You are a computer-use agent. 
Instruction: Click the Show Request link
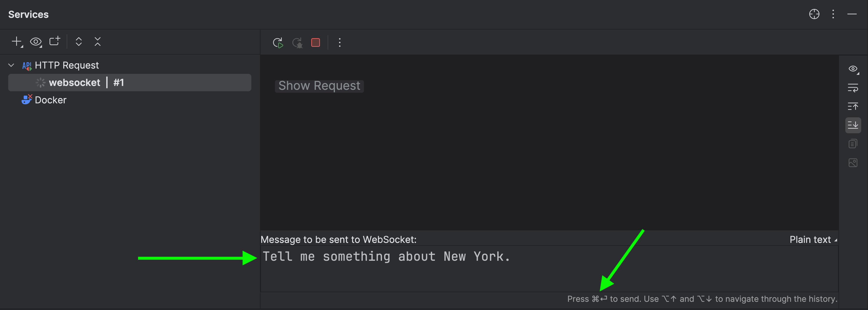tap(319, 86)
